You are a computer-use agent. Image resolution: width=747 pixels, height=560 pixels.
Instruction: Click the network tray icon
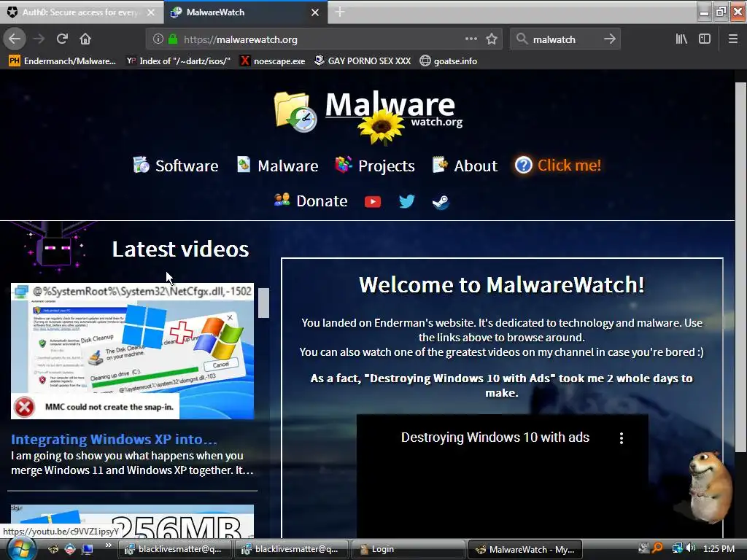[677, 548]
